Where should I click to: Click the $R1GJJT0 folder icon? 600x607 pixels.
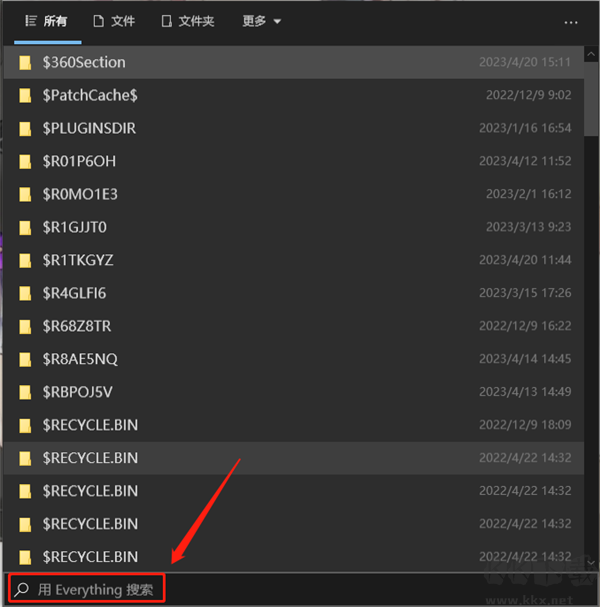click(x=25, y=227)
